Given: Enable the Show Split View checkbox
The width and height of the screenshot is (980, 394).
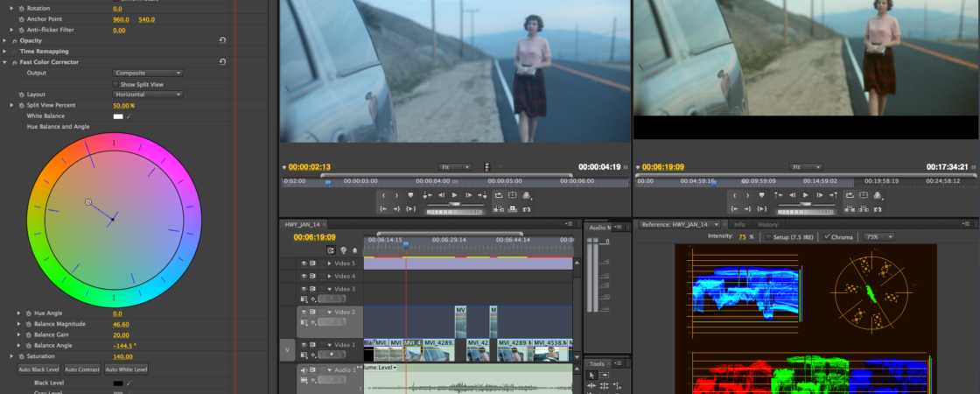Looking at the screenshot, I should (115, 84).
